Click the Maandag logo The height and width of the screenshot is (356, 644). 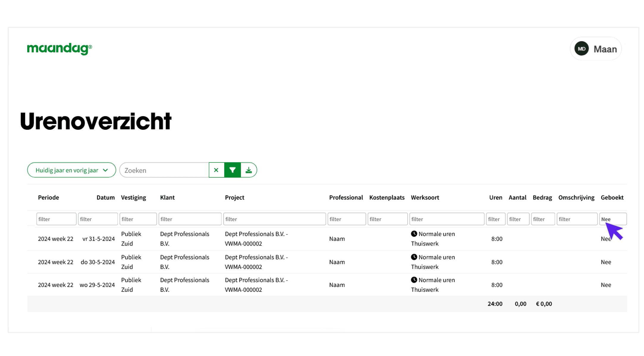tap(59, 48)
